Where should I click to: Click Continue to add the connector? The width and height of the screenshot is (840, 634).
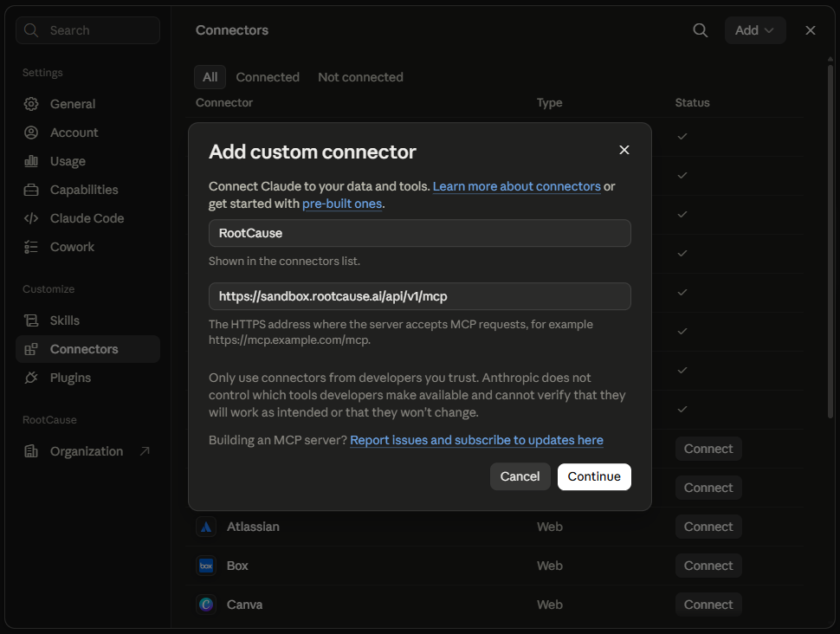coord(594,476)
